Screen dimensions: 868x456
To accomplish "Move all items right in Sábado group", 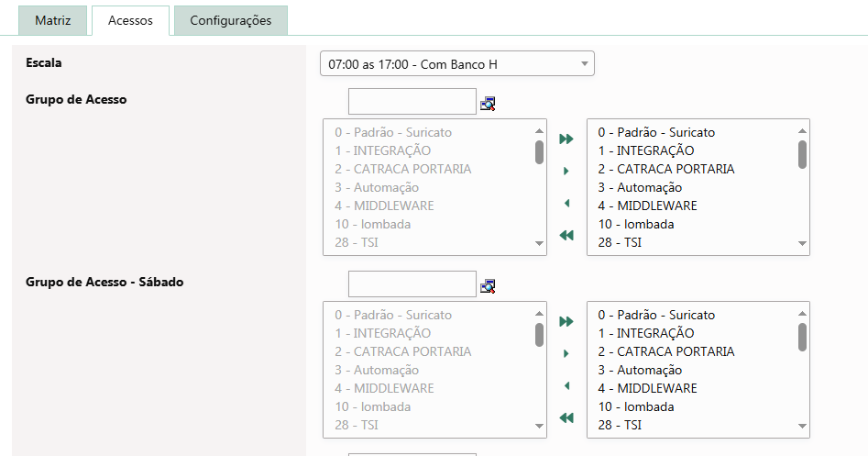I will coord(566,321).
